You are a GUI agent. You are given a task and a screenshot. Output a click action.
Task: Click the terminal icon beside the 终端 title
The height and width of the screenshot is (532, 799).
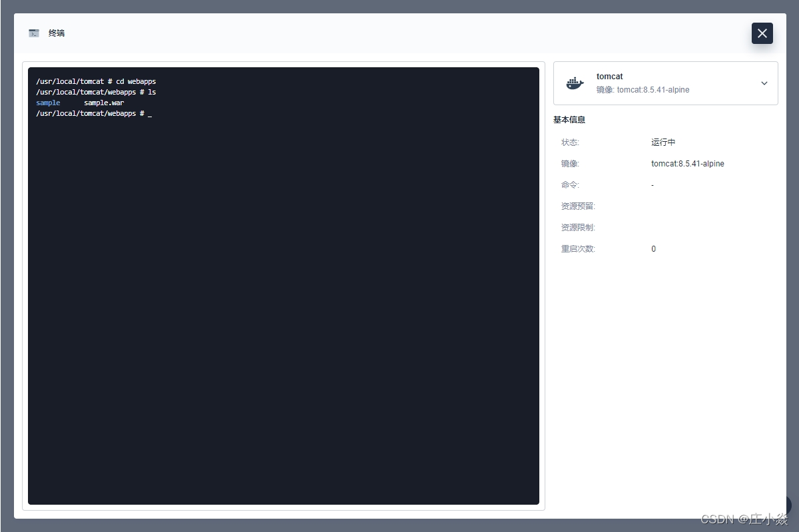[x=34, y=33]
